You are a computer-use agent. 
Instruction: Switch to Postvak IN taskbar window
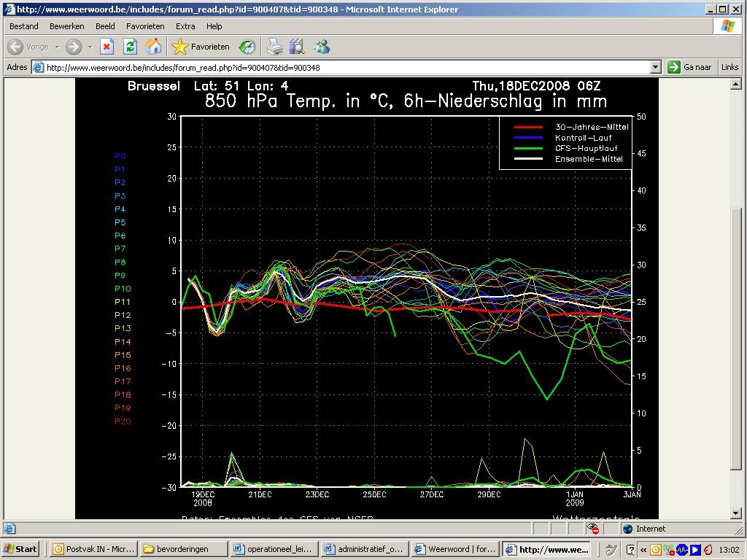tap(93, 549)
